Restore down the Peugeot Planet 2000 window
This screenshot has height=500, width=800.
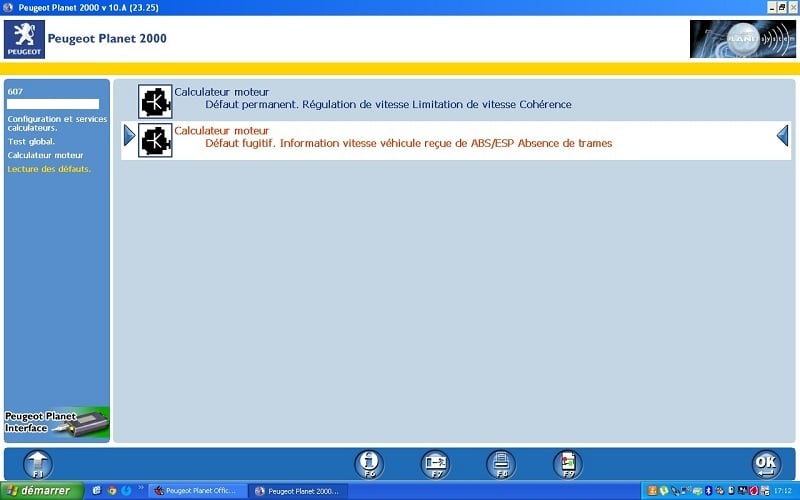point(782,7)
